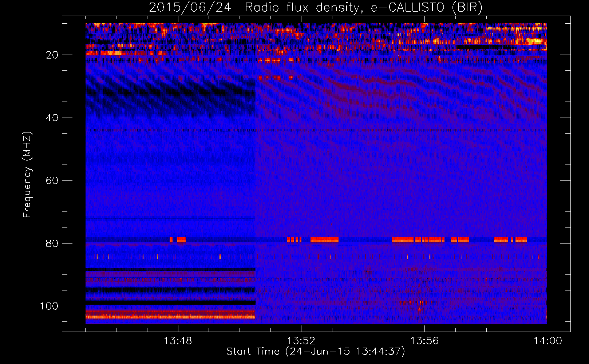Click the 20 frequency tick label
589x364 pixels.
pos(52,55)
